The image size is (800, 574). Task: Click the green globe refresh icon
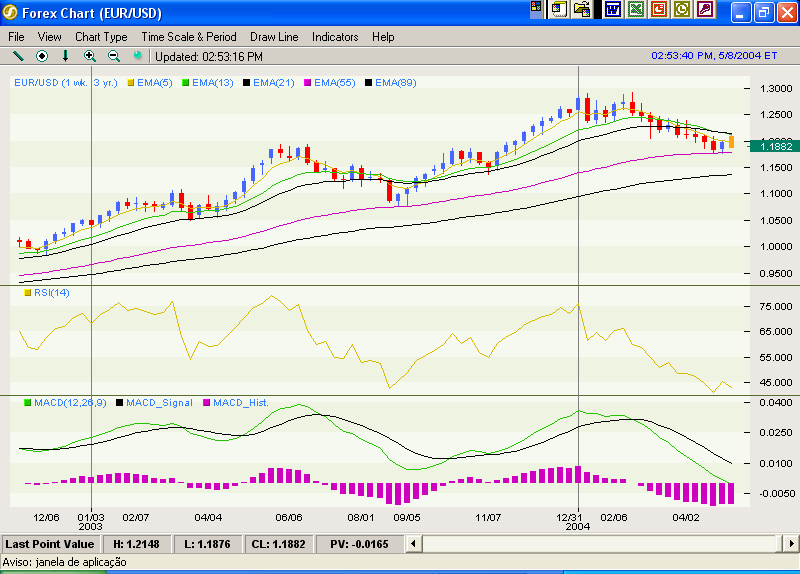(x=138, y=56)
